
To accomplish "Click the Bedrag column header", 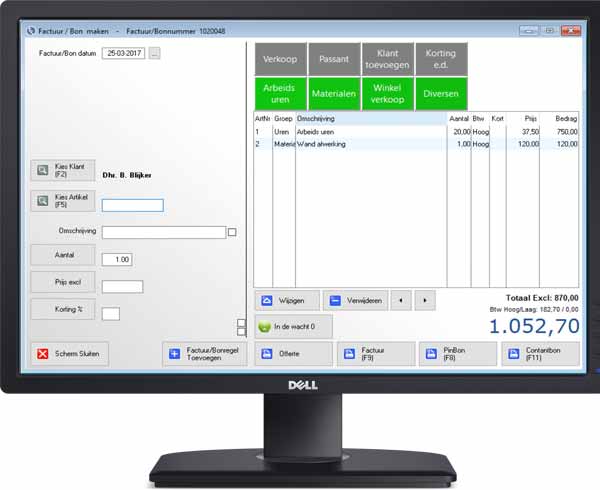I will coord(559,119).
